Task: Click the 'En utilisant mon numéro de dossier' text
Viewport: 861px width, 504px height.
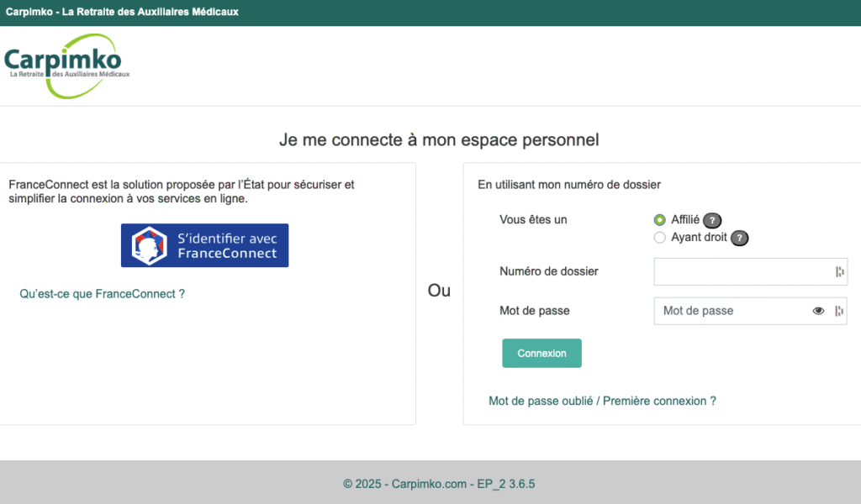Action: click(569, 185)
